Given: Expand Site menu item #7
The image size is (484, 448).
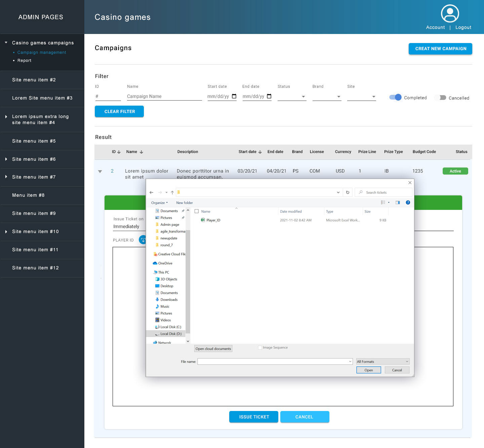Looking at the screenshot, I should (x=6, y=177).
